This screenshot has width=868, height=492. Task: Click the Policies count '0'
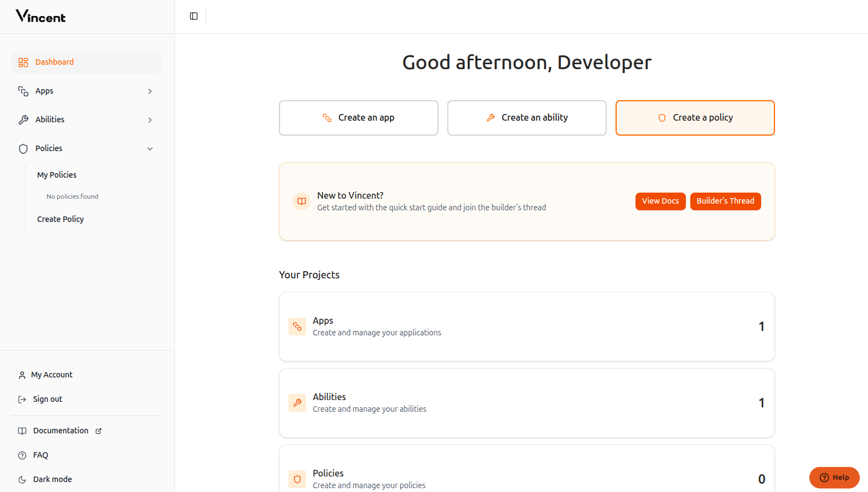pos(762,479)
